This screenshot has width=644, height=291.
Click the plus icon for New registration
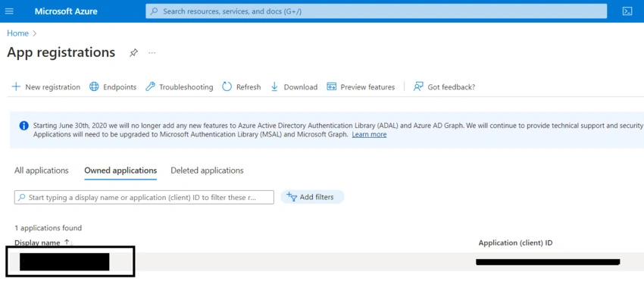16,86
